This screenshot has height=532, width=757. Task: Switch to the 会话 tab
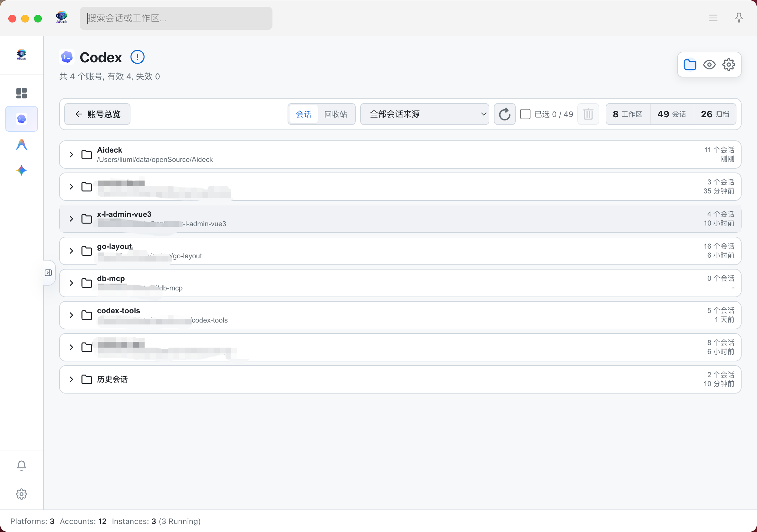click(303, 114)
